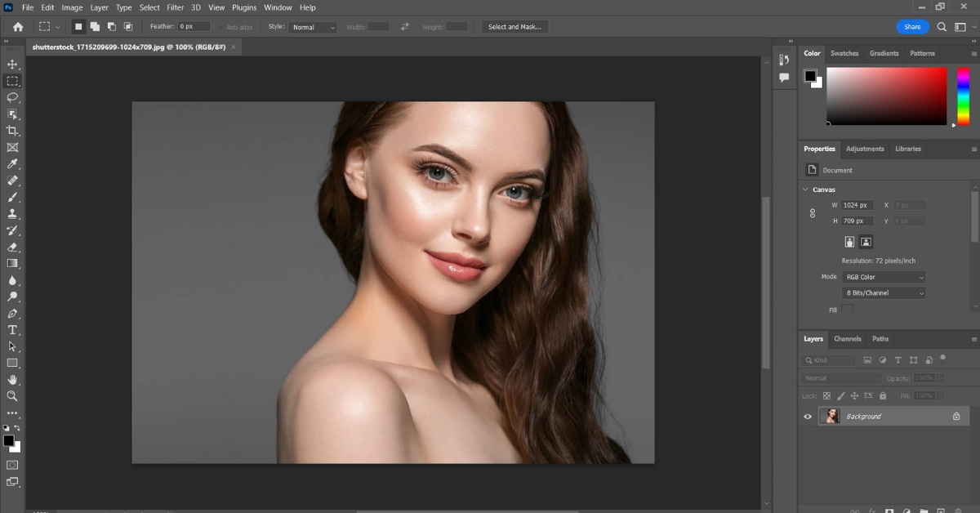The height and width of the screenshot is (513, 980).
Task: Select the Rectangle shape tool
Action: click(12, 363)
